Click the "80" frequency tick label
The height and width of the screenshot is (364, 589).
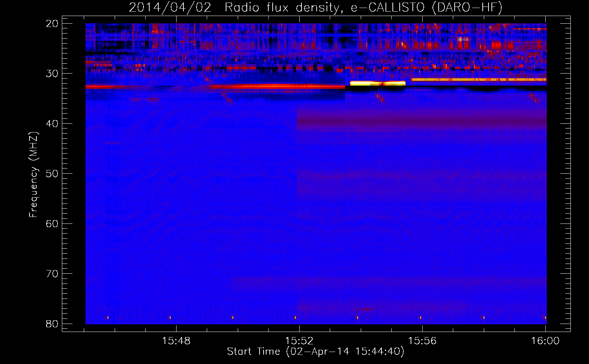52,324
